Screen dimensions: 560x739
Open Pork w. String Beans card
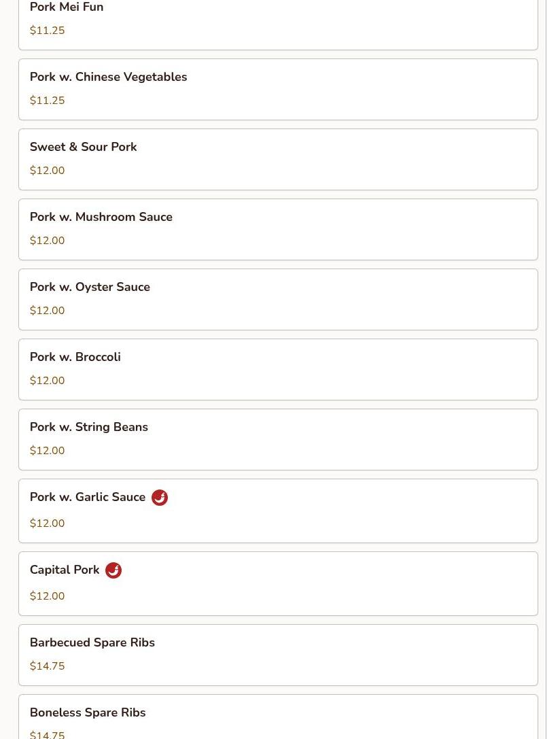click(x=278, y=439)
